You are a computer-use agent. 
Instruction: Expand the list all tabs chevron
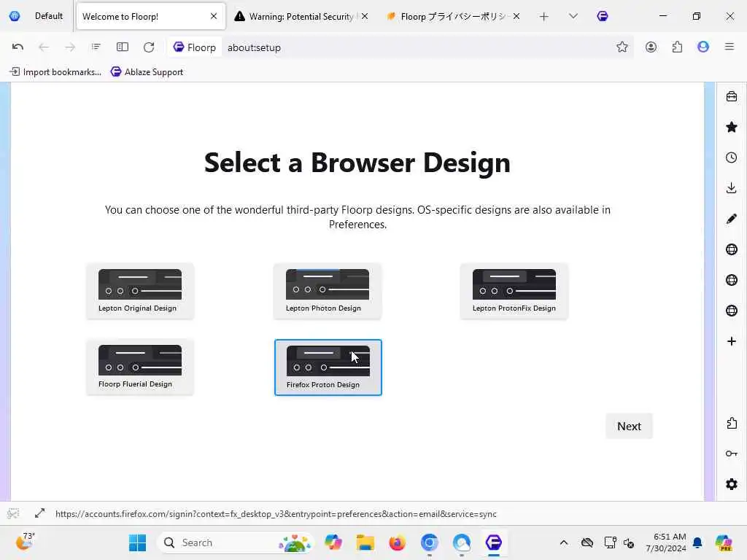[x=573, y=16]
